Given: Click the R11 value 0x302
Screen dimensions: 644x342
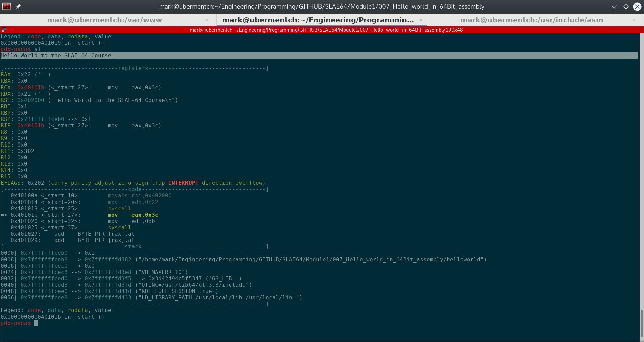Looking at the screenshot, I should [25, 151].
